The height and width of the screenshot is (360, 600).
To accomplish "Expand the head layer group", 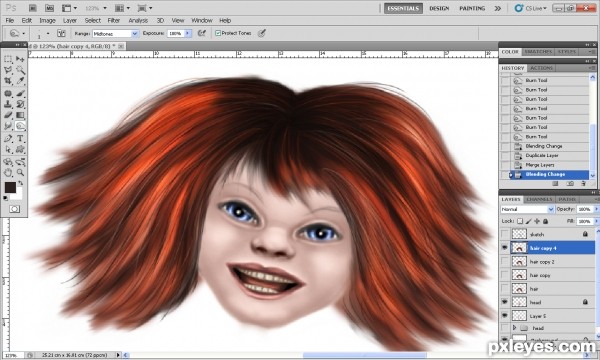I will [x=515, y=328].
